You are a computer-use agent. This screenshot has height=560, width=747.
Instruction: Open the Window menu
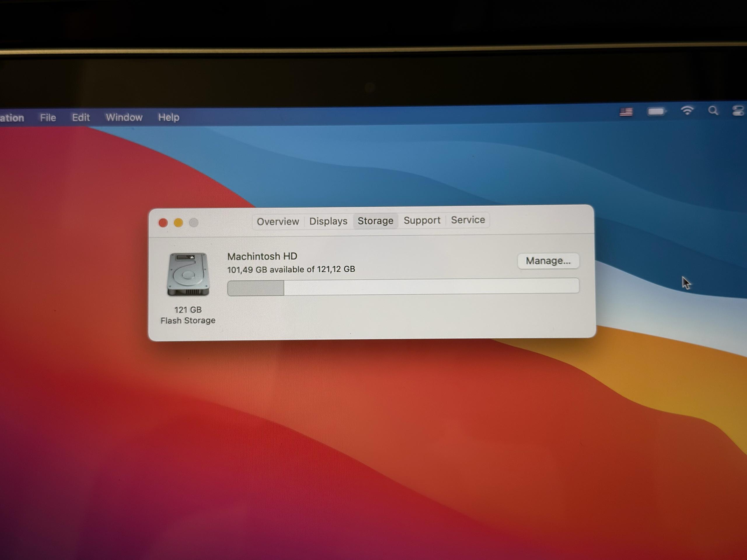pos(124,118)
